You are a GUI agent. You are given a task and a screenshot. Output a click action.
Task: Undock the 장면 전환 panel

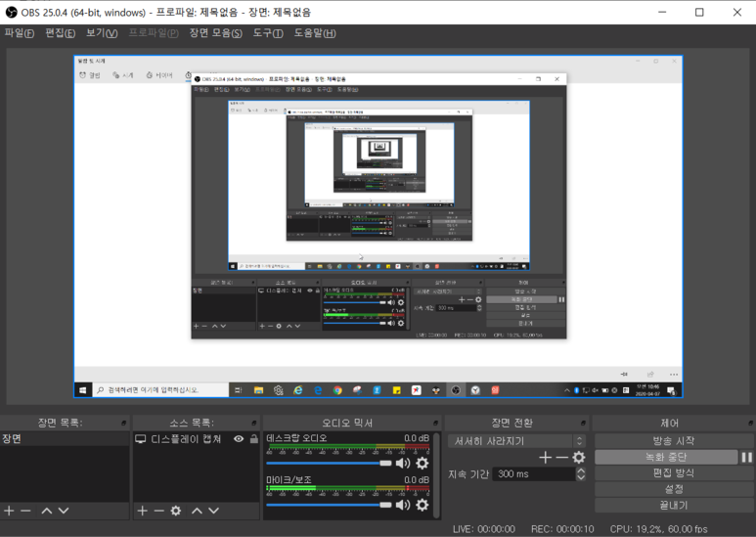(x=584, y=423)
